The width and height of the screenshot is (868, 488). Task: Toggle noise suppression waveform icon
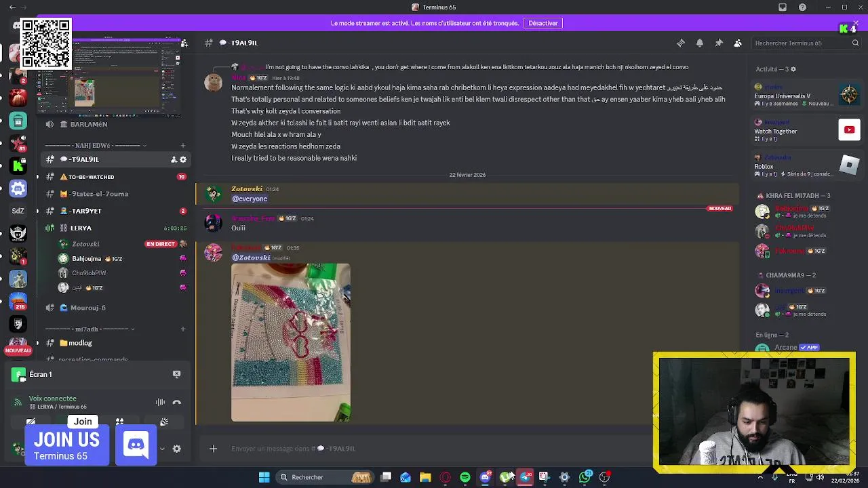click(x=160, y=402)
